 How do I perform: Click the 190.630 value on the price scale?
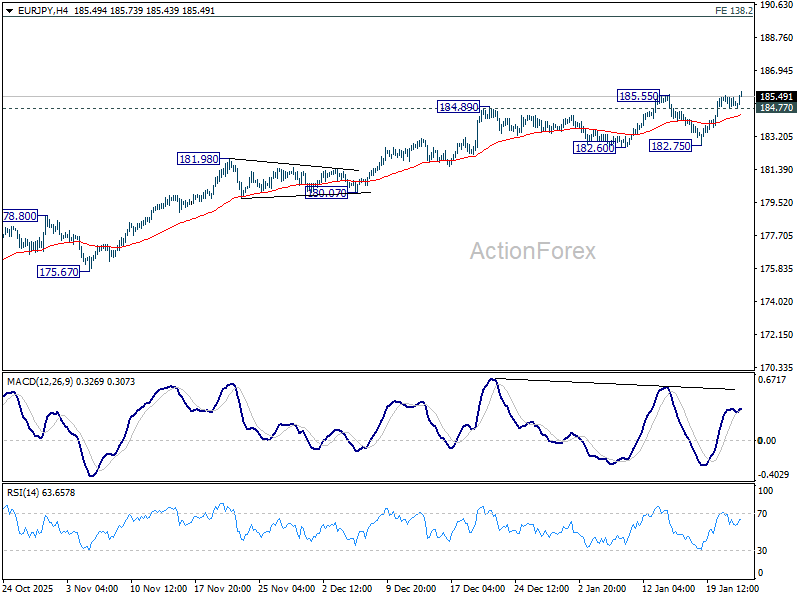tap(777, 5)
